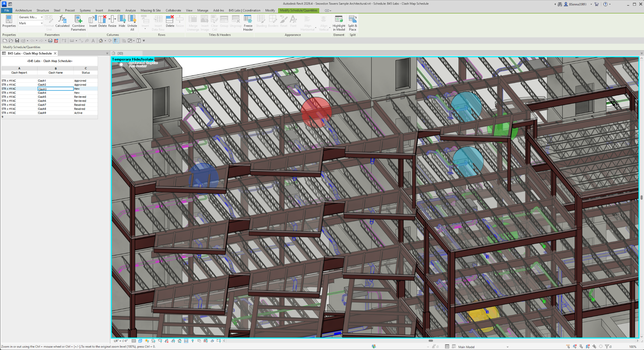Click Combine Parameters in the ribbon

78,23
